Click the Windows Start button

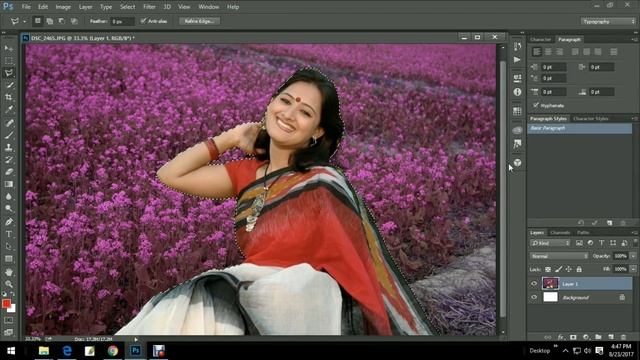[11, 351]
